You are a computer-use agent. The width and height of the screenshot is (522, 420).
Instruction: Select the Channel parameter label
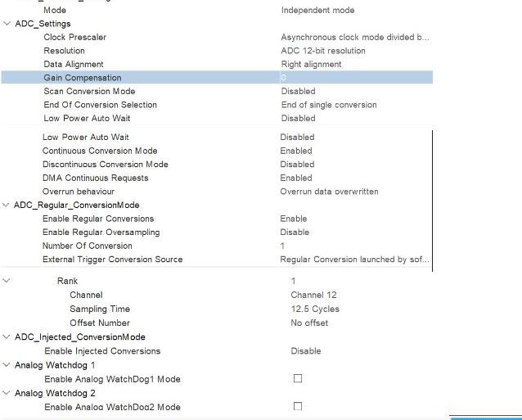tap(86, 295)
